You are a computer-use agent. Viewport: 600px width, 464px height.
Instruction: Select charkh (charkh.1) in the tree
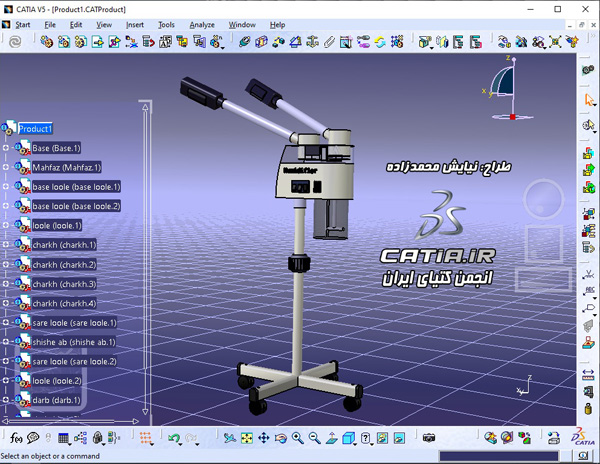pos(64,245)
